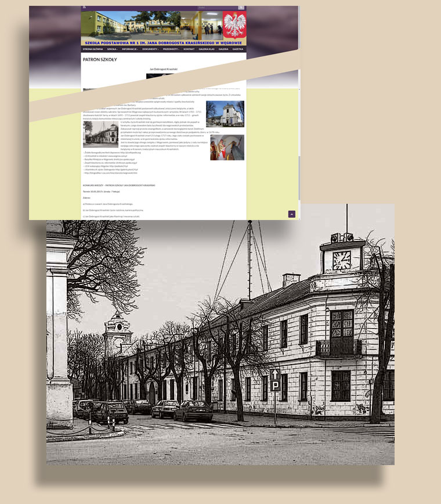Expand the Dokumenty dropdown menu
This screenshot has height=504, width=441.
point(150,49)
